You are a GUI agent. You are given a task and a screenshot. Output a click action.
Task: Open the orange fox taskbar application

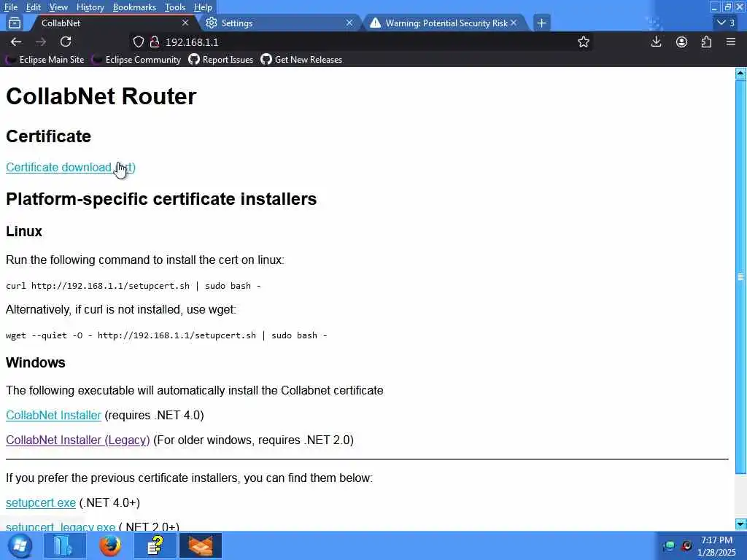click(201, 545)
